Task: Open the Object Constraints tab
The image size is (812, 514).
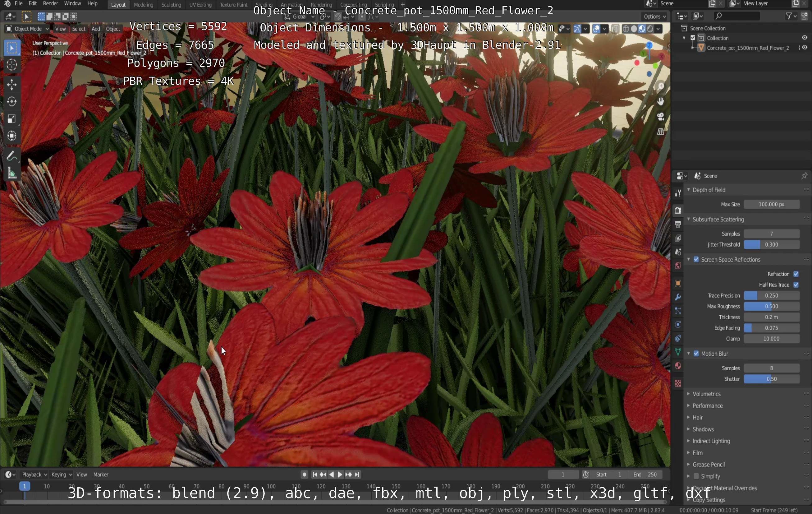Action: 678,339
